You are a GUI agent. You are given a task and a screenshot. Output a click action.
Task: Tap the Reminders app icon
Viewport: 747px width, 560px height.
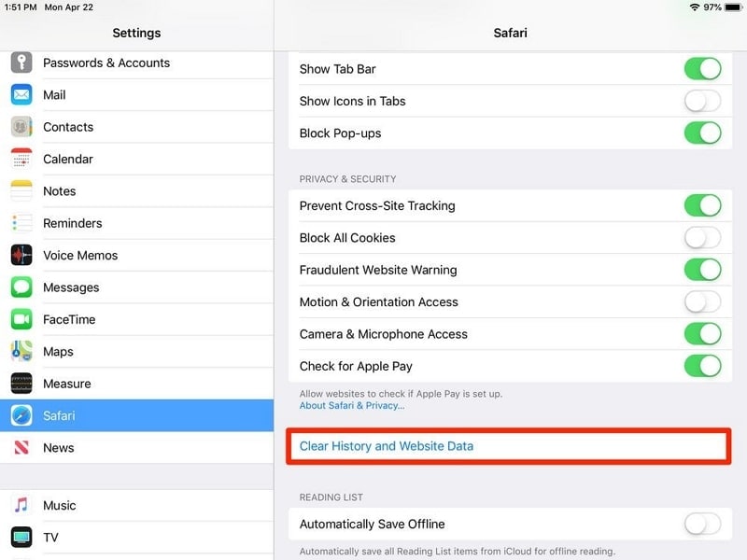pyautogui.click(x=21, y=223)
